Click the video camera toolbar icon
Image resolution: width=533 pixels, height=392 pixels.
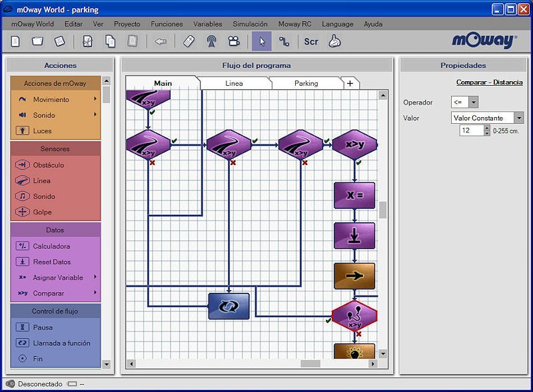click(233, 41)
